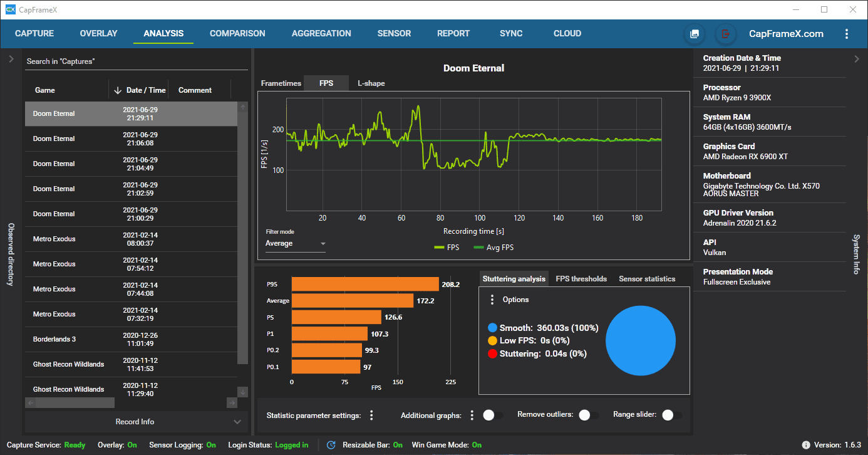Click the version info icon

(x=806, y=445)
